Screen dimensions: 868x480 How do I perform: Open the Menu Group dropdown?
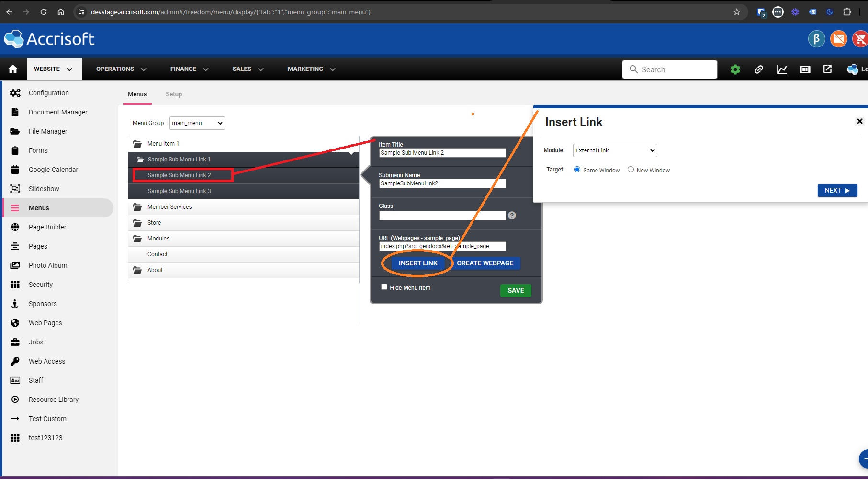[197, 123]
